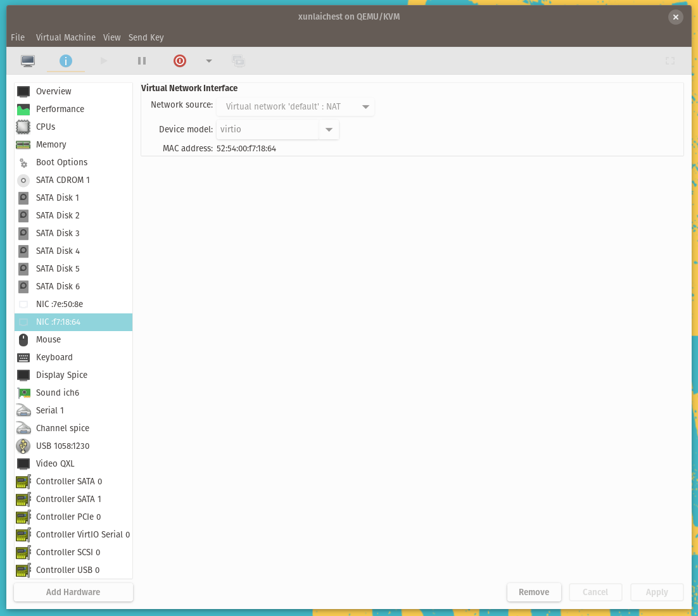The image size is (698, 616).
Task: Open the View menu
Action: pos(111,37)
